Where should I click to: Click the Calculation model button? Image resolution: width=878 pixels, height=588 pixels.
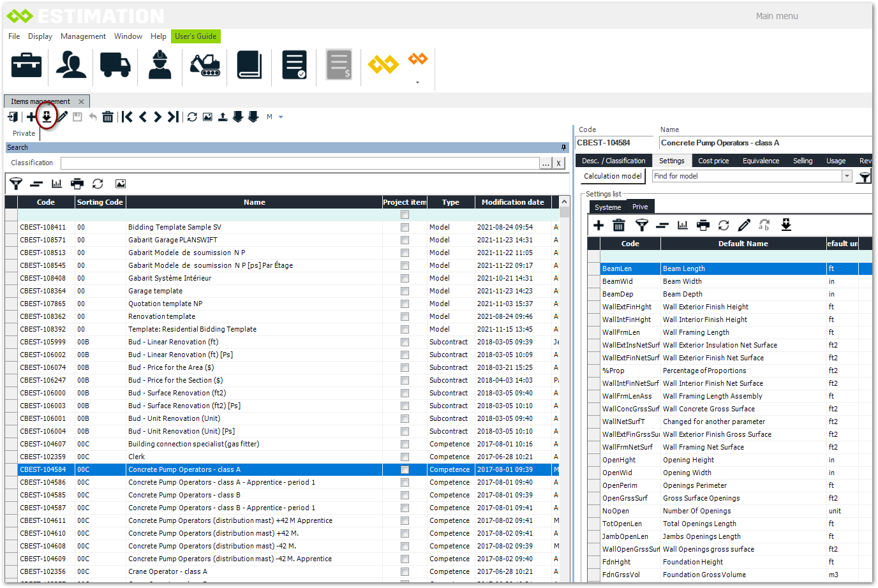[613, 176]
